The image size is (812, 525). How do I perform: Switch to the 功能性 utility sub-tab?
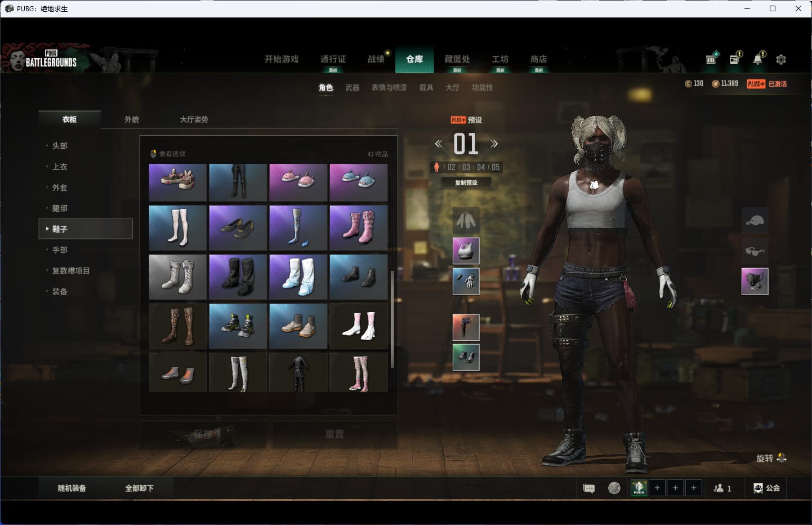483,88
